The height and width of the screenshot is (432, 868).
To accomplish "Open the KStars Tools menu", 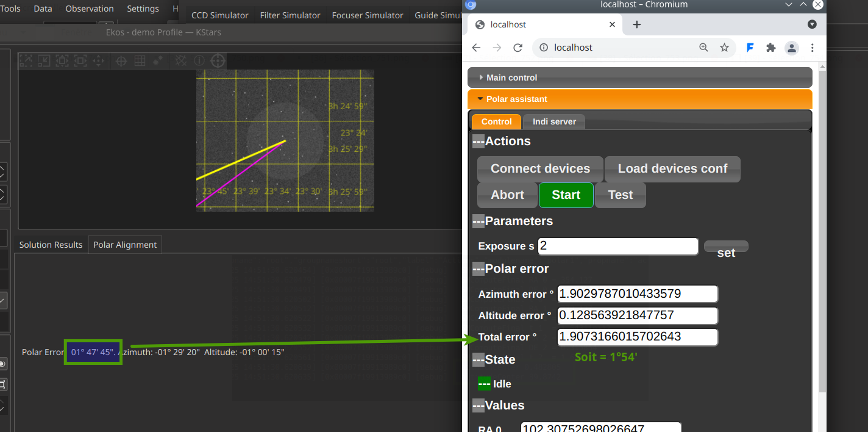I will point(10,9).
